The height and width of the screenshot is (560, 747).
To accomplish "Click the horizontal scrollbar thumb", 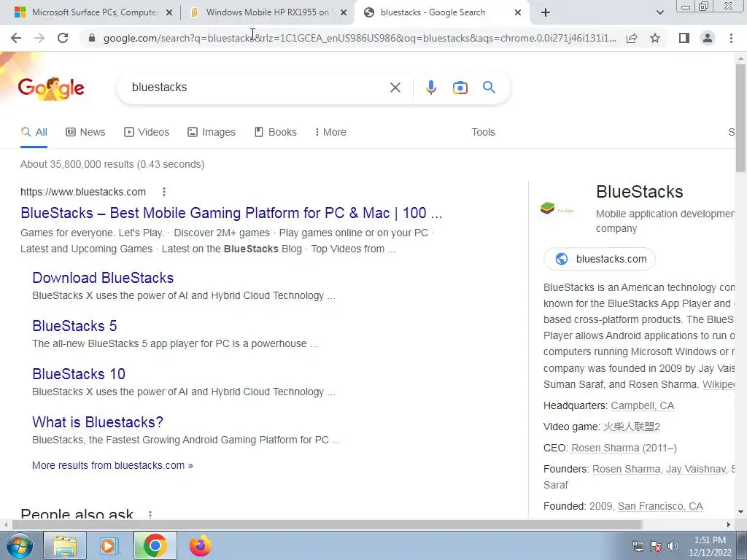I will coord(327,524).
